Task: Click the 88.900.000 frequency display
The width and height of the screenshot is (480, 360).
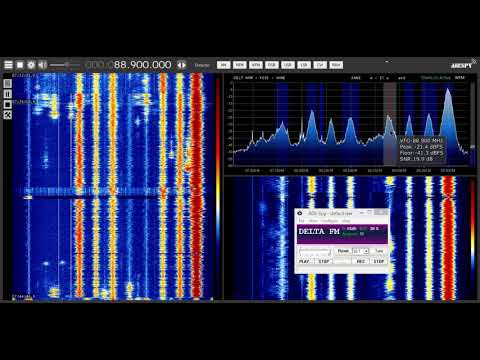Action: click(142, 65)
